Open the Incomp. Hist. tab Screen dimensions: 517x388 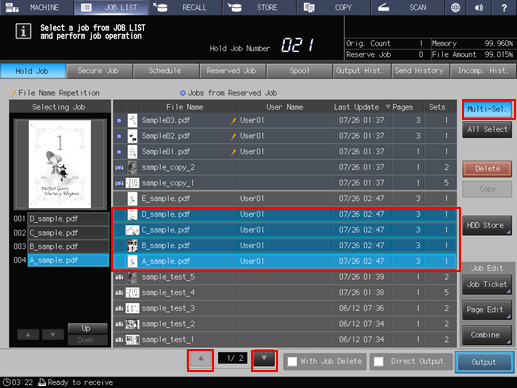[483, 71]
